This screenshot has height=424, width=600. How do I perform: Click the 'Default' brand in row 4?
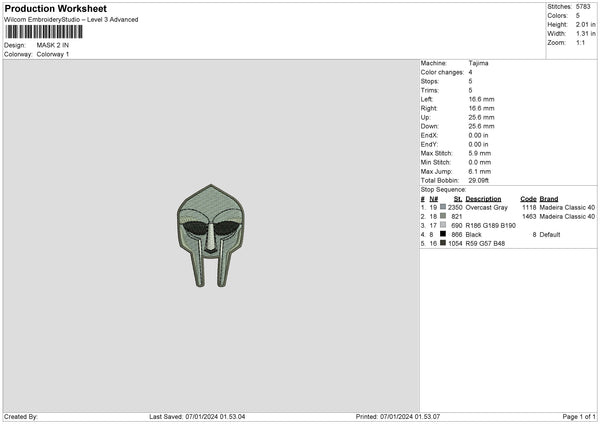550,235
